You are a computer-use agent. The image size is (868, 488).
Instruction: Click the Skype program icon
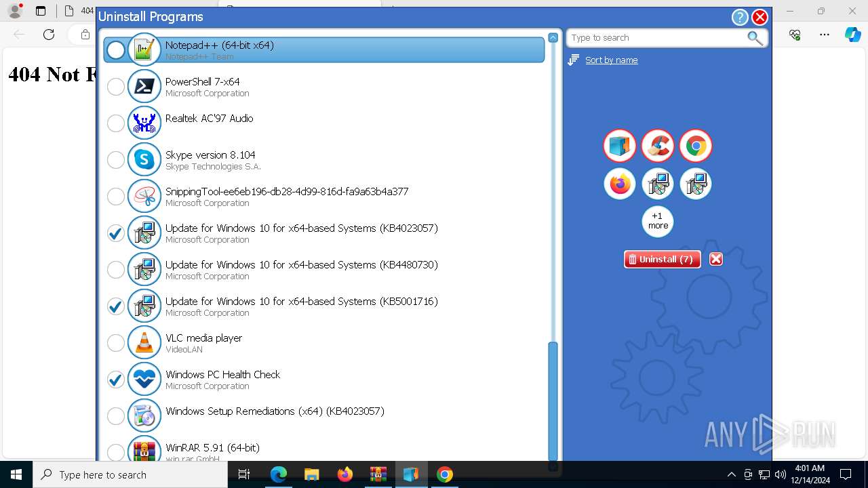[x=144, y=160]
